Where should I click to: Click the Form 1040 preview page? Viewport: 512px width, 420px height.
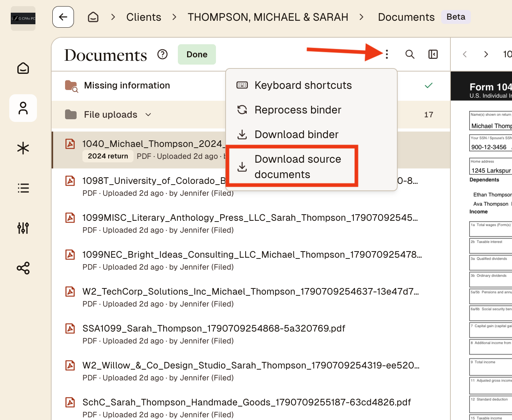pyautogui.click(x=482, y=246)
